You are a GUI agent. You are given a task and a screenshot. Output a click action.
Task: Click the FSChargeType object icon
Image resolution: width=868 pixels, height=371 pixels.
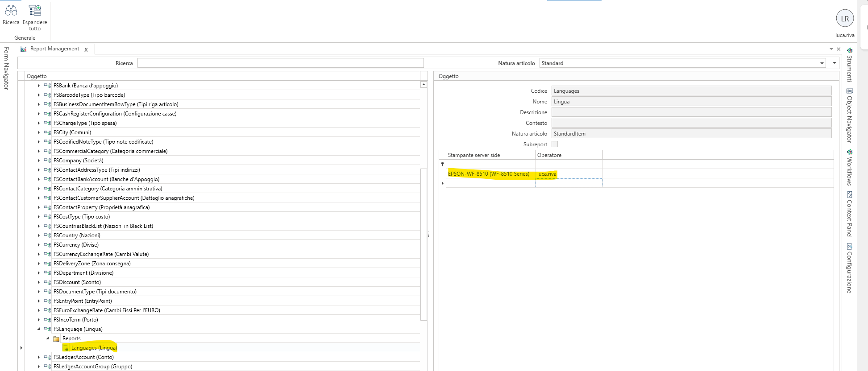[47, 123]
